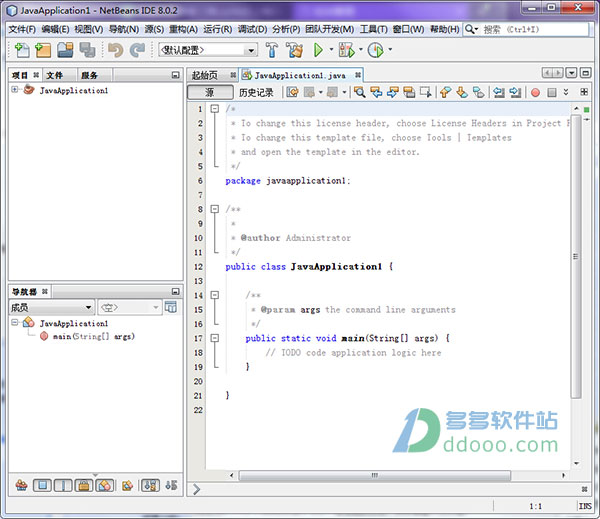Click the Clean and Build broom icon
This screenshot has width=600, height=519.
pos(295,50)
